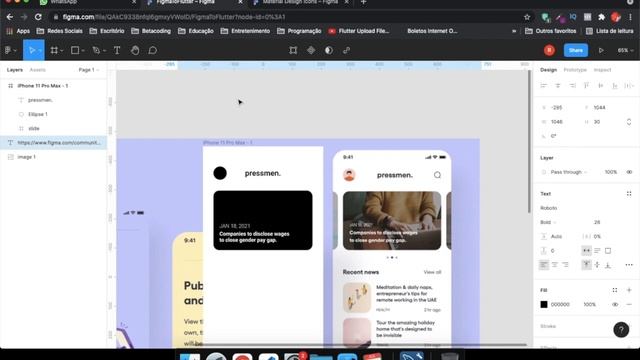Select fixed size text resizing
Screen dimensions: 640x360
click(x=608, y=251)
